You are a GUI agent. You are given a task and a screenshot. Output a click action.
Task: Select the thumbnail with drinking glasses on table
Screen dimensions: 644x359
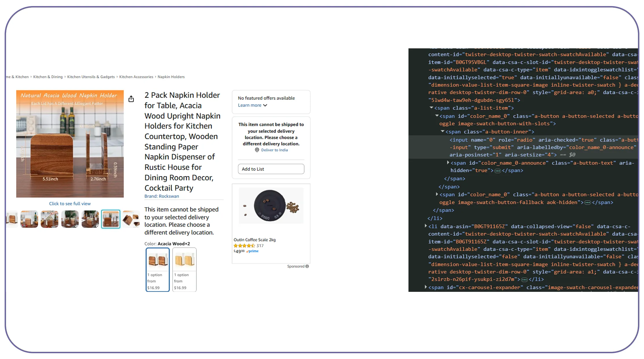coord(90,219)
